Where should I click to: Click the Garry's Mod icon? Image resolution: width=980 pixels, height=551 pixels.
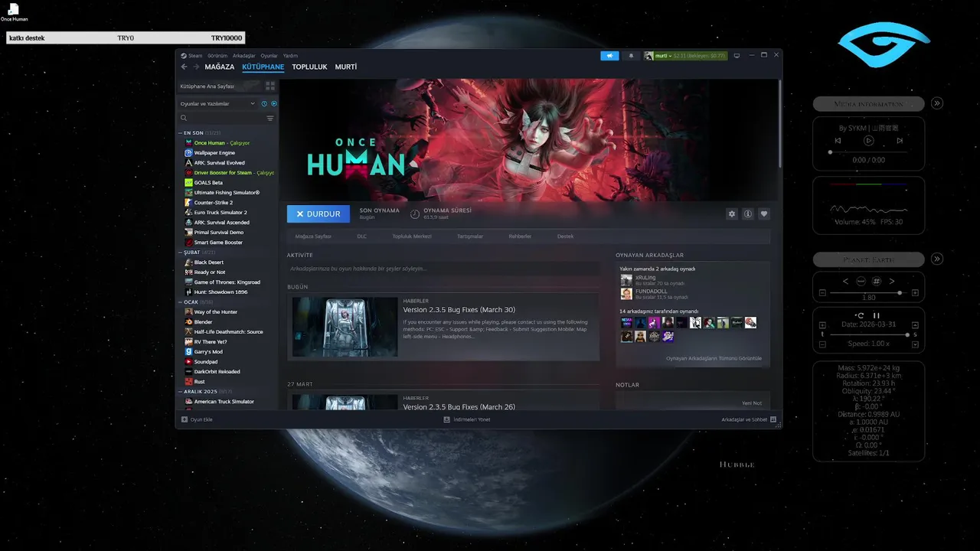click(x=188, y=352)
